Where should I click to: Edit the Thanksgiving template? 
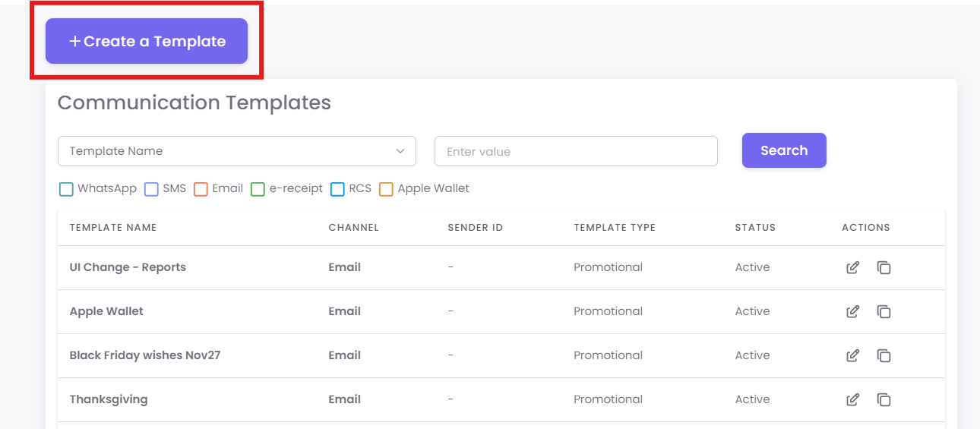tap(852, 399)
